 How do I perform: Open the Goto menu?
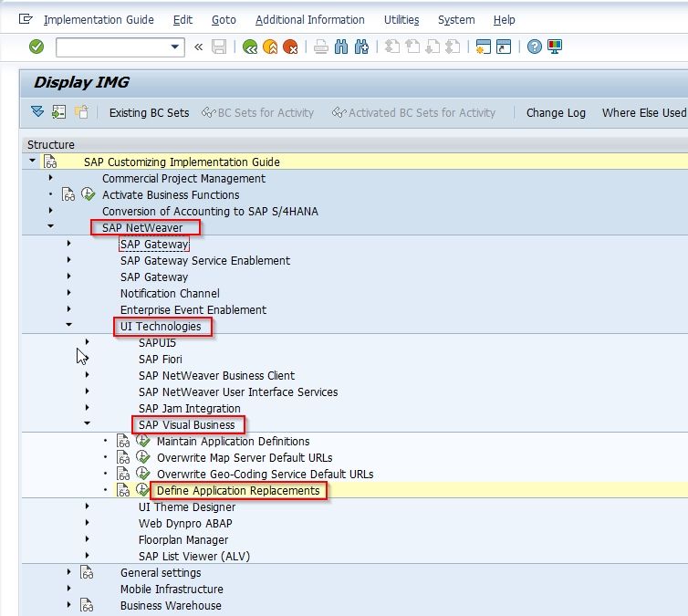tap(224, 20)
